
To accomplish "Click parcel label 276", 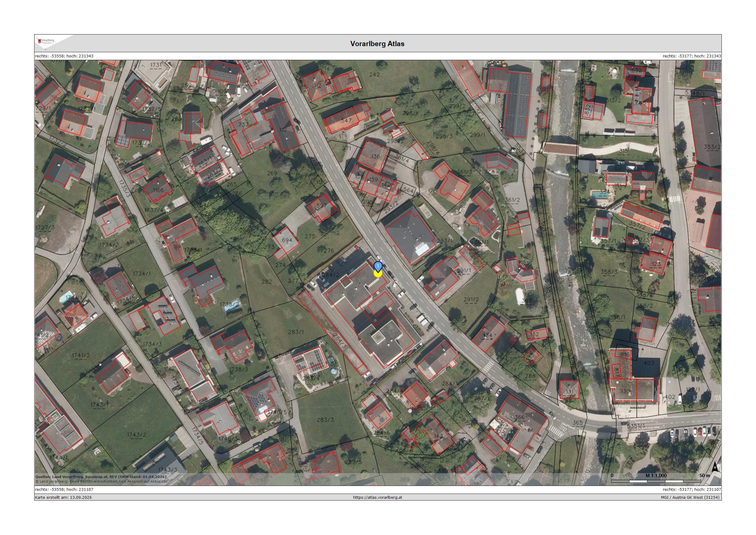I will tap(329, 250).
